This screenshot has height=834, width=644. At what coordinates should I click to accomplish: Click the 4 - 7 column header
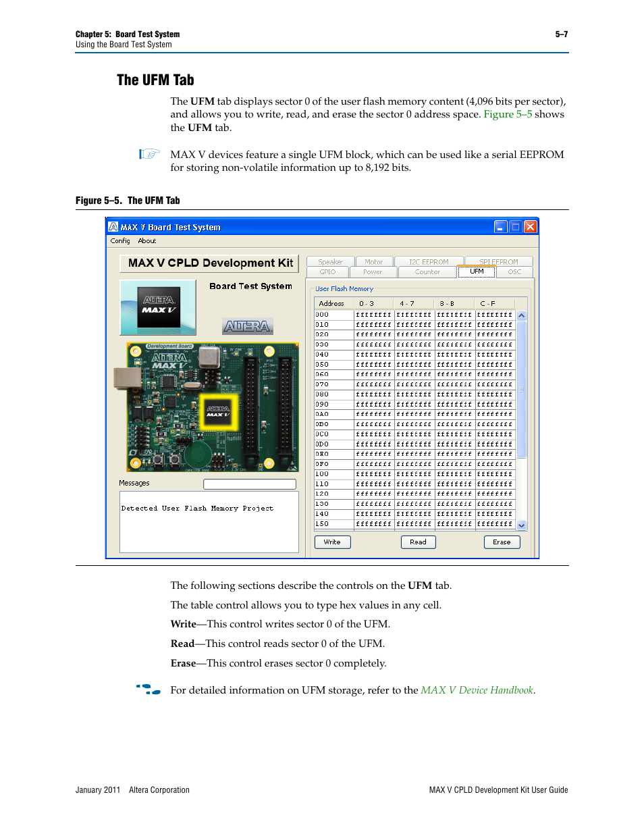pos(414,304)
